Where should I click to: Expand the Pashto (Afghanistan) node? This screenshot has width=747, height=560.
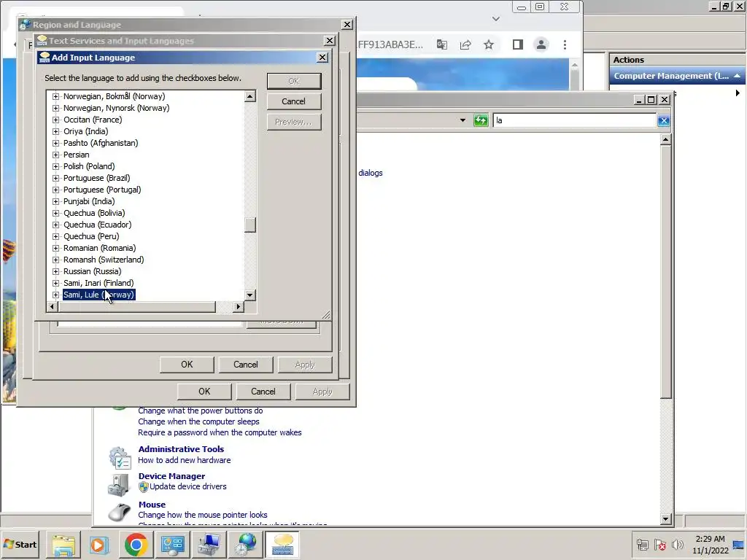tap(55, 143)
